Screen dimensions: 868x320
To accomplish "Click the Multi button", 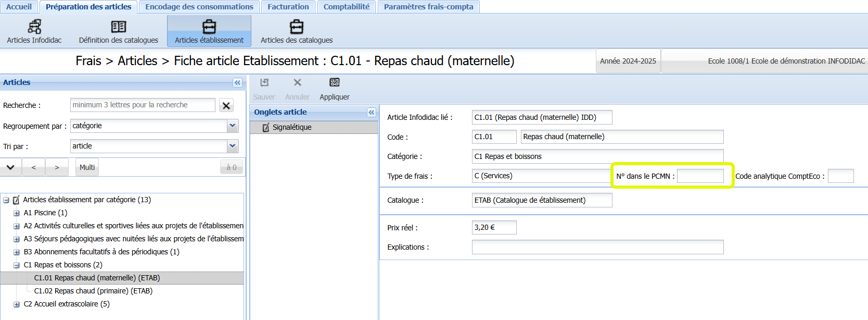I will (87, 167).
